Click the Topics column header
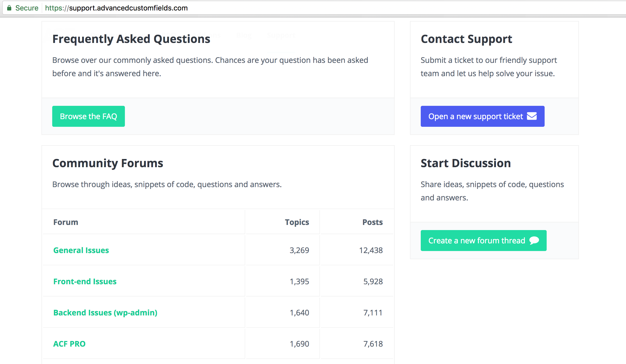The height and width of the screenshot is (364, 626). click(x=297, y=222)
